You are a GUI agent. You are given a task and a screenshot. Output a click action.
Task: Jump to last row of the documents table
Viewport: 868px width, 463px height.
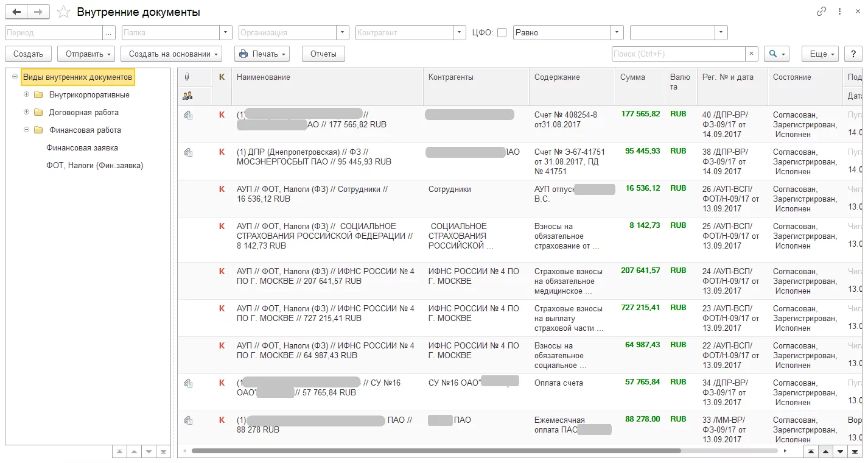pos(855,451)
